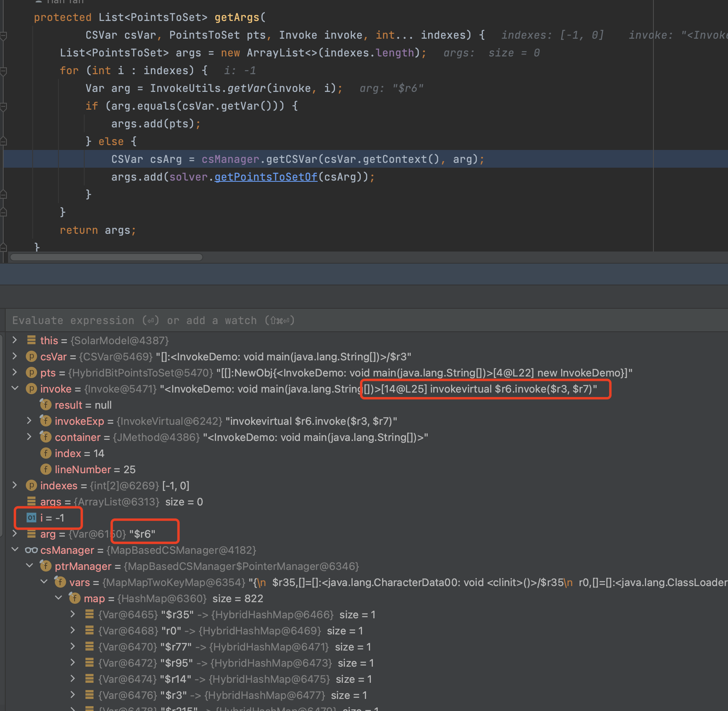This screenshot has width=728, height=711.
Task: Click the InvokeUtils.getVar call in code
Action: click(246, 88)
